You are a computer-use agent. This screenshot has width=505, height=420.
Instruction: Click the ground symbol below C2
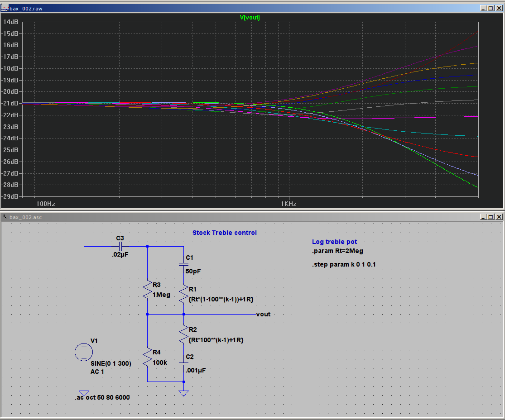(183, 393)
